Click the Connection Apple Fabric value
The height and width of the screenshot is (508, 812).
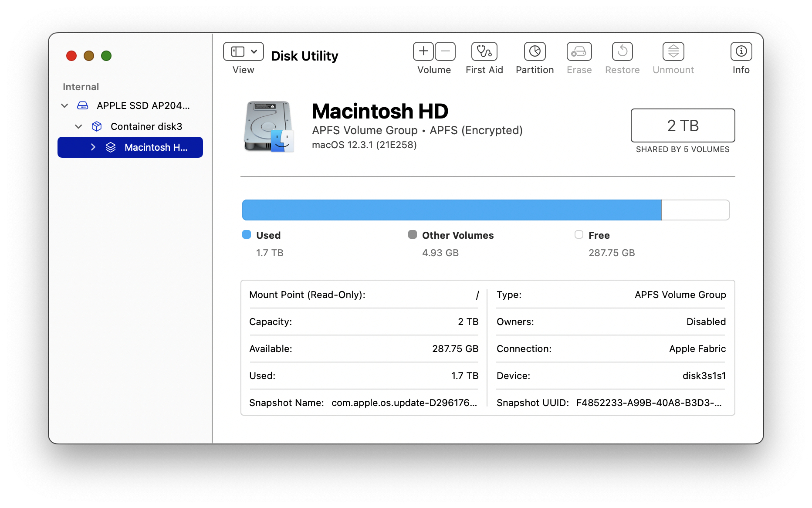pyautogui.click(x=698, y=349)
